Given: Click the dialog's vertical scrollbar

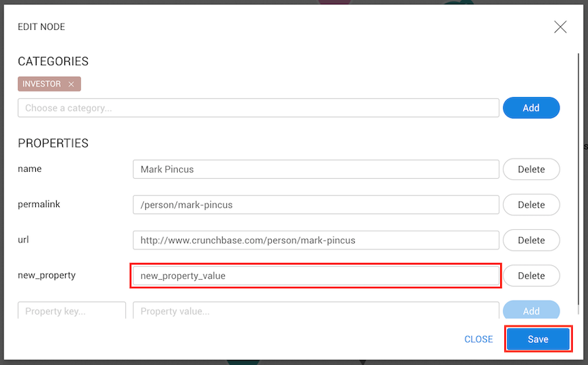Looking at the screenshot, I should point(578,173).
